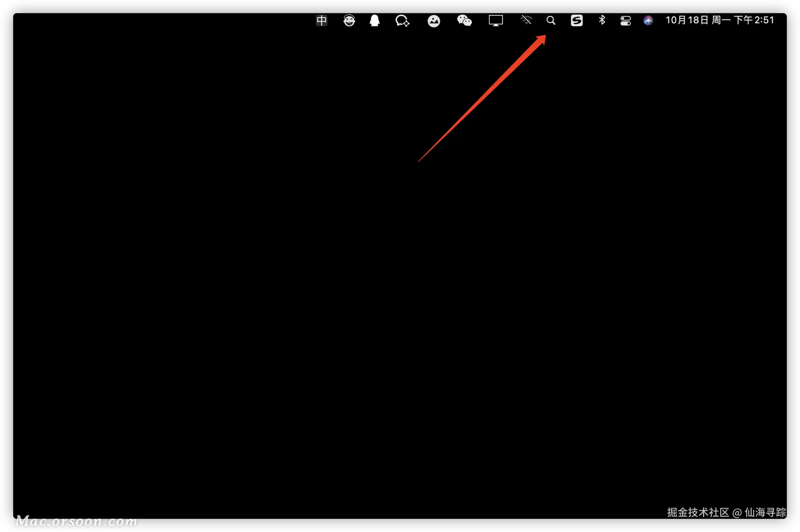This screenshot has width=800, height=532.
Task: Switch input source via 中 indicator
Action: point(322,20)
